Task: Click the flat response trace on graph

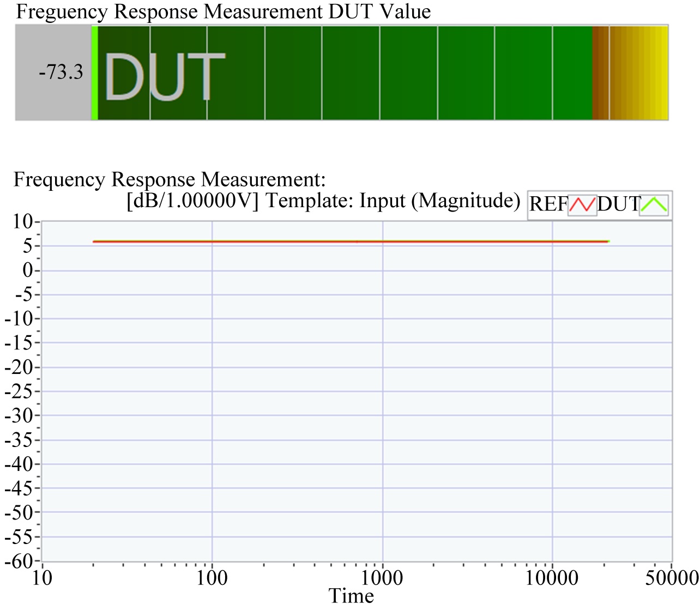Action: (349, 241)
